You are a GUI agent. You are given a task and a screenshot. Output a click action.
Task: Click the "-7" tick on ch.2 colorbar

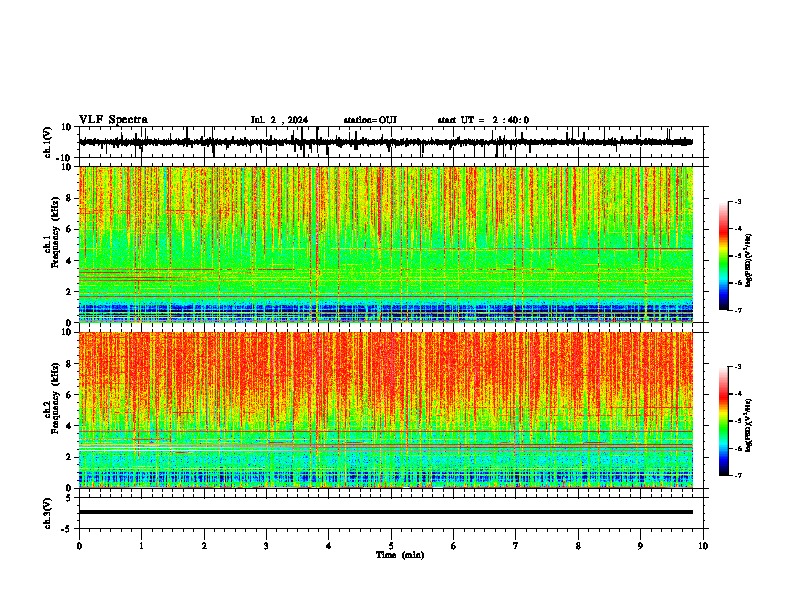point(737,475)
